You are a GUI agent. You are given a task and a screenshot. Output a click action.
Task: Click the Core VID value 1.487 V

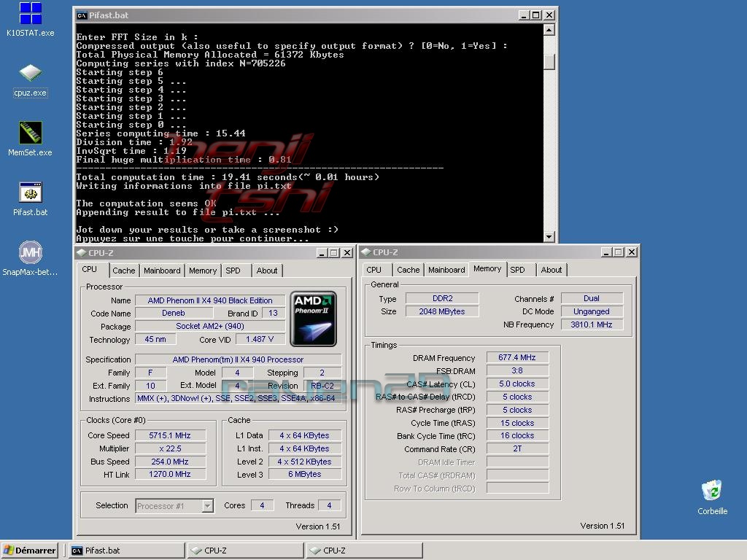point(260,339)
